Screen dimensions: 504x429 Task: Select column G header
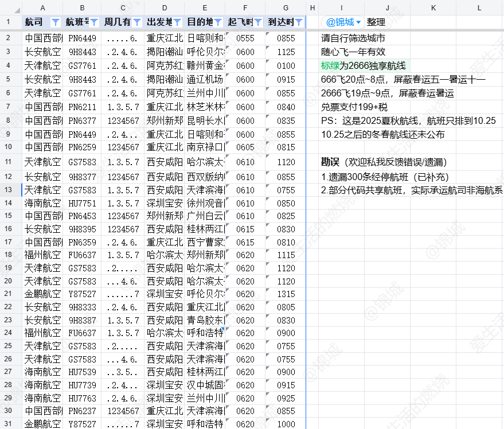click(x=286, y=7)
